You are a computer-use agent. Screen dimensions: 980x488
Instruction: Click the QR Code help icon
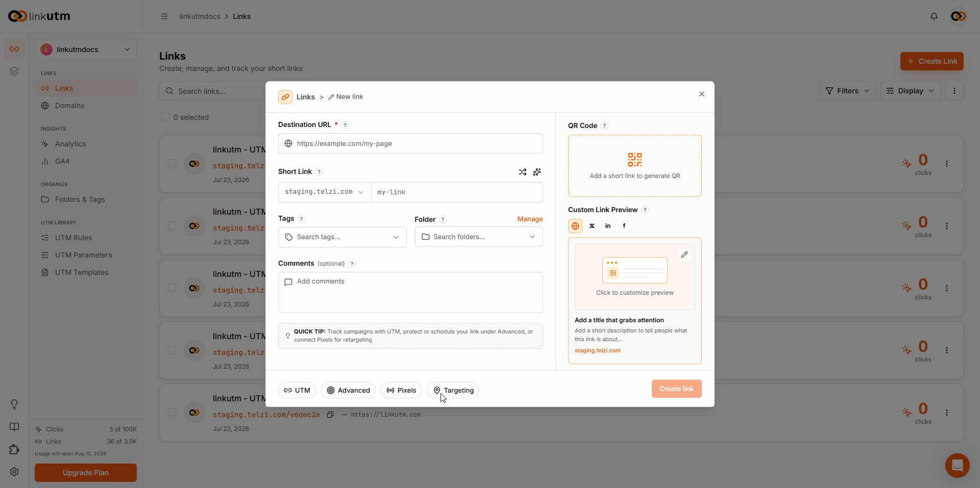[604, 125]
